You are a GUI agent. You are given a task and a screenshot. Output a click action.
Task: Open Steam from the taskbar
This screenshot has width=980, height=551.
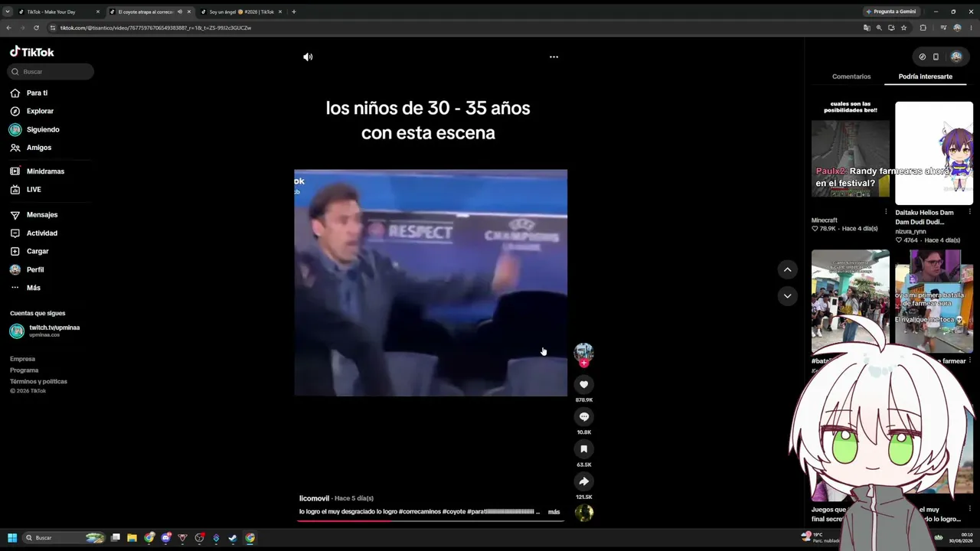[x=233, y=538]
